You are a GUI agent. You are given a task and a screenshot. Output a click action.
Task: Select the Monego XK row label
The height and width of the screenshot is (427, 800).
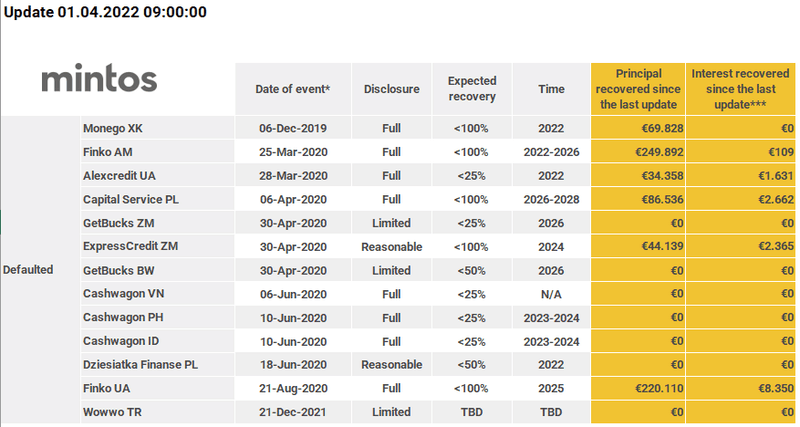(x=114, y=129)
